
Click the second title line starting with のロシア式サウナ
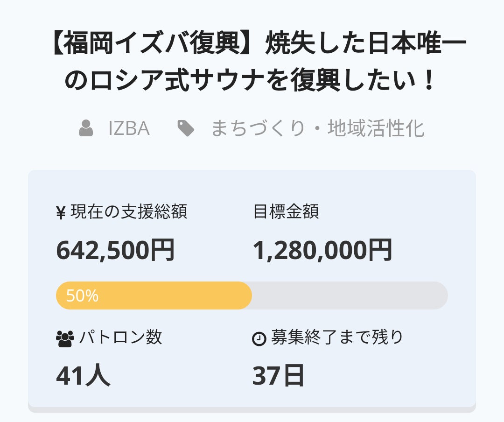pyautogui.click(x=252, y=82)
